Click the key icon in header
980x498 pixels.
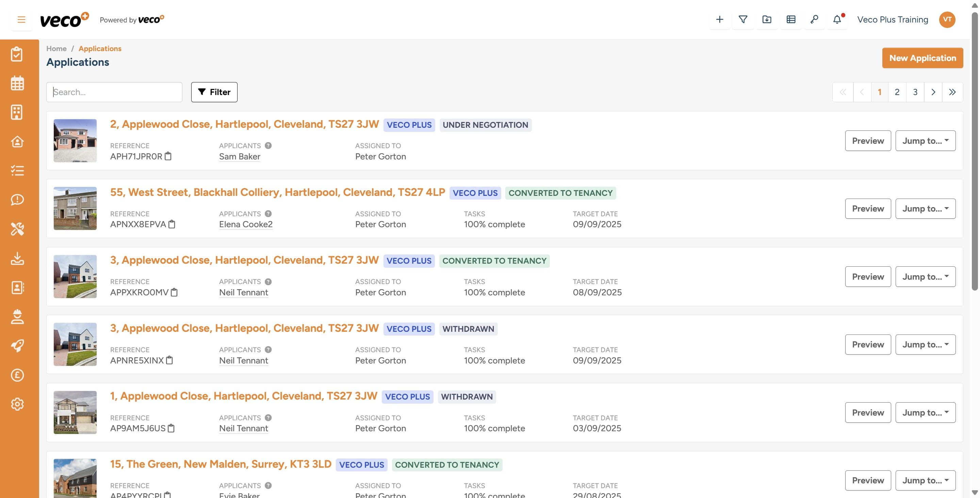pyautogui.click(x=814, y=19)
